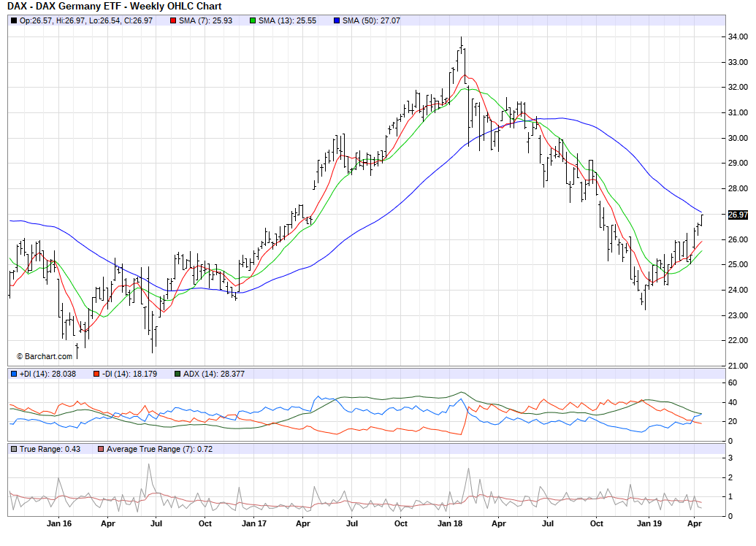Screen dimensions: 756x546
Task: Select the blue +DI (14) legend swatch
Action: [14, 374]
